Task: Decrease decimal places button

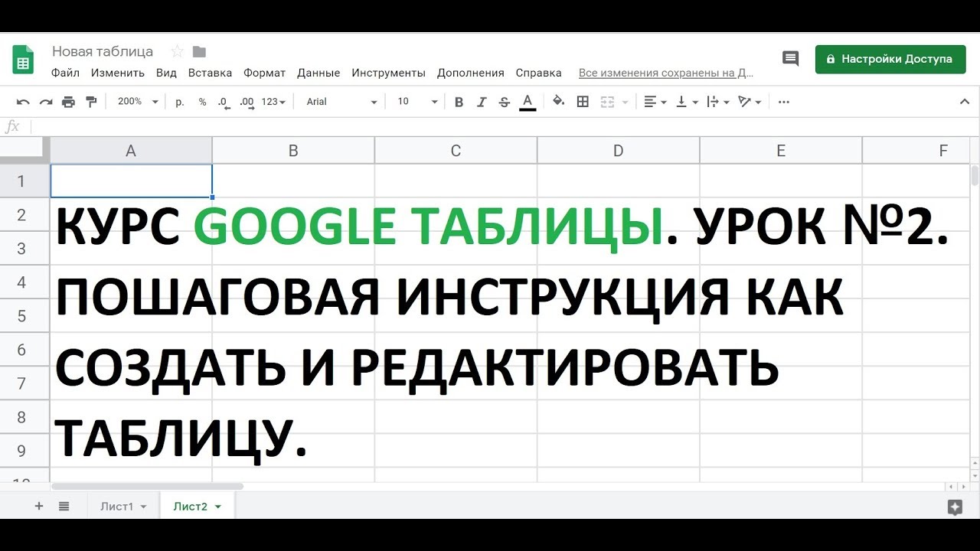Action: click(224, 102)
